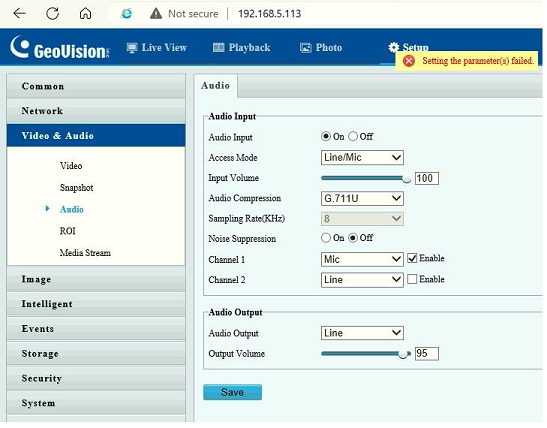
Task: Select Audio Input Off radio button
Action: (x=353, y=136)
